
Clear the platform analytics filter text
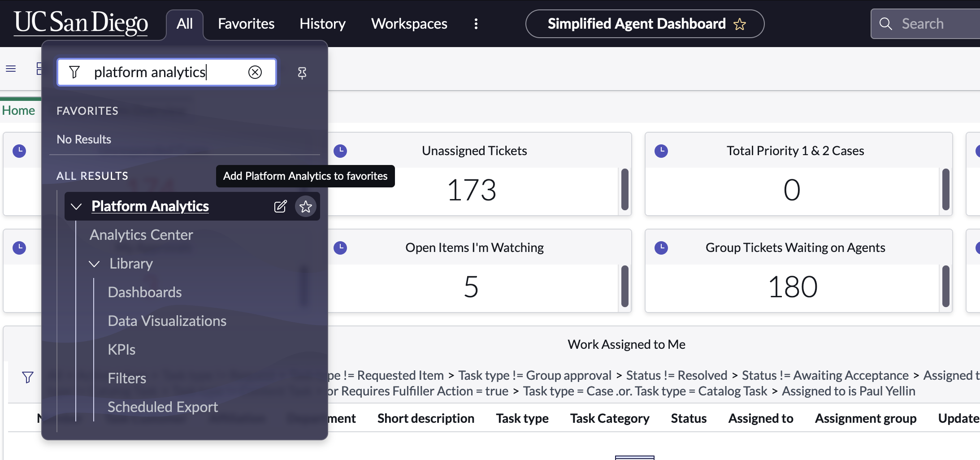pyautogui.click(x=255, y=72)
